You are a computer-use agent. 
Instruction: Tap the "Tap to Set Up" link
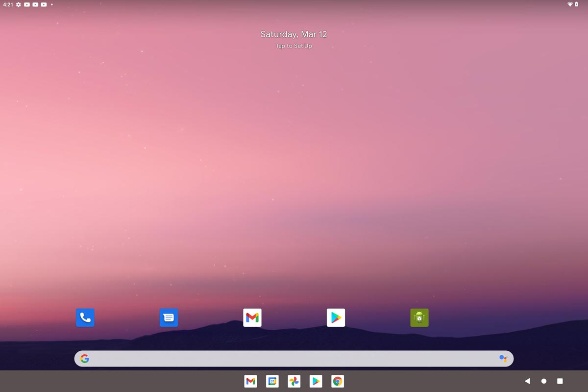294,46
